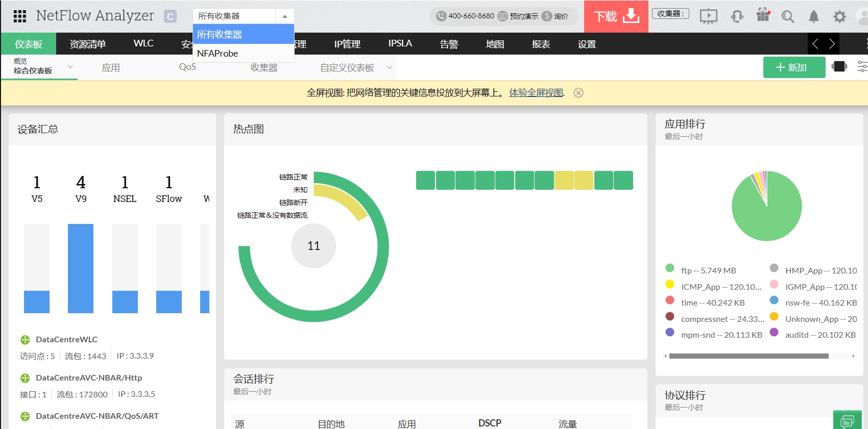Open the DataCentreWLC device link

click(67, 339)
